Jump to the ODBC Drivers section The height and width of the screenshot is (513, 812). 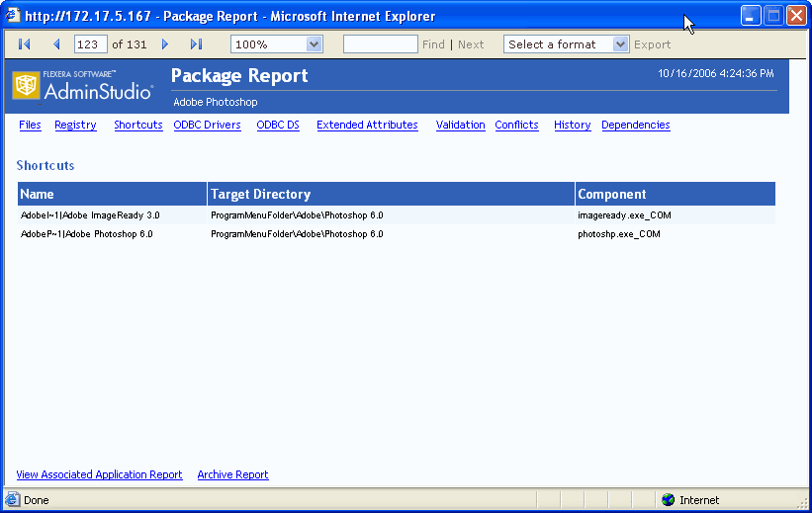(207, 126)
